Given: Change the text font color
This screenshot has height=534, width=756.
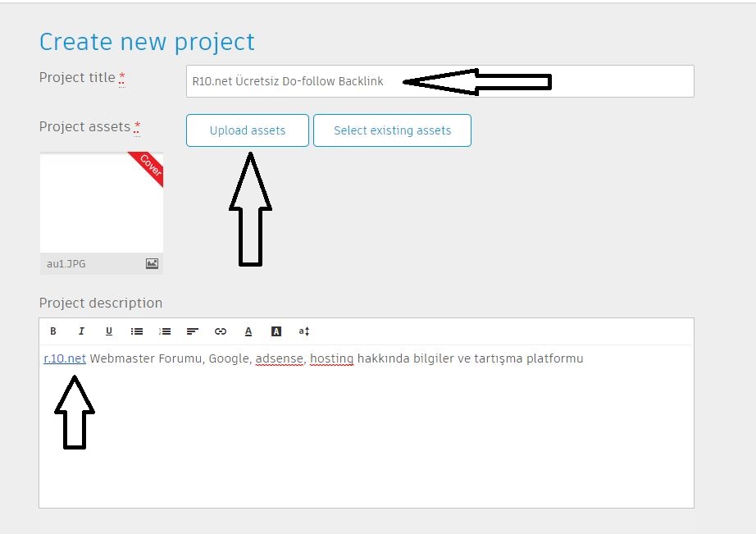Looking at the screenshot, I should [x=248, y=331].
